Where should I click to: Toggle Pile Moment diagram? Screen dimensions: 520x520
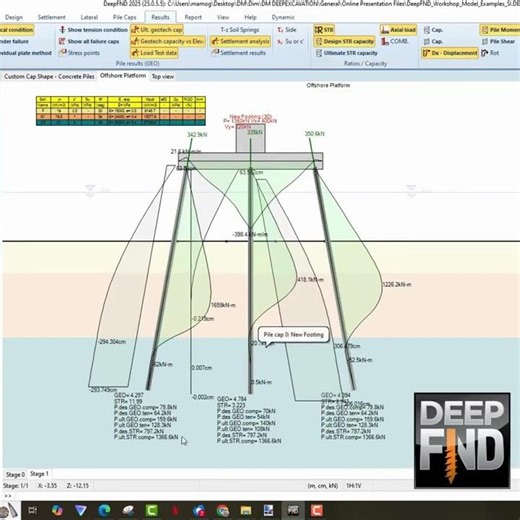coord(500,30)
